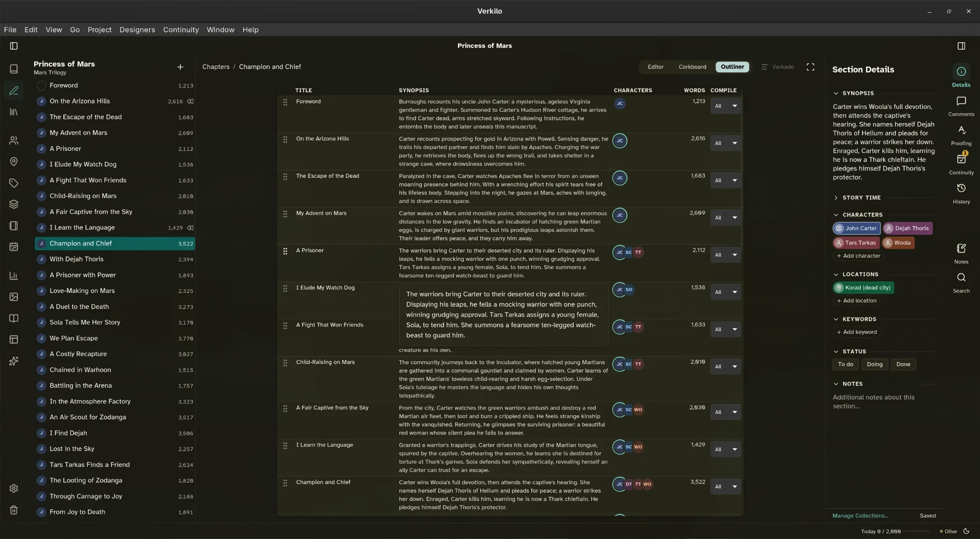Click Add character button
The image size is (980, 539).
point(858,256)
